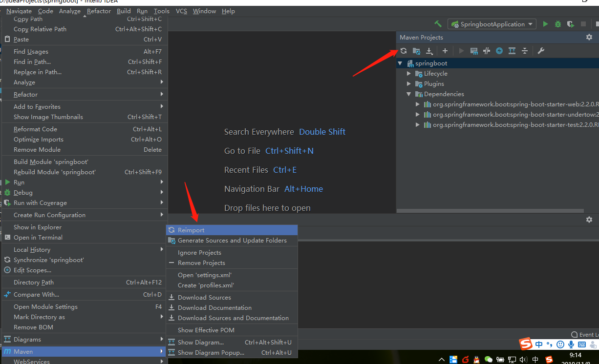This screenshot has width=599, height=364.
Task: Open the Refactor menu in menu bar
Action: click(x=99, y=11)
